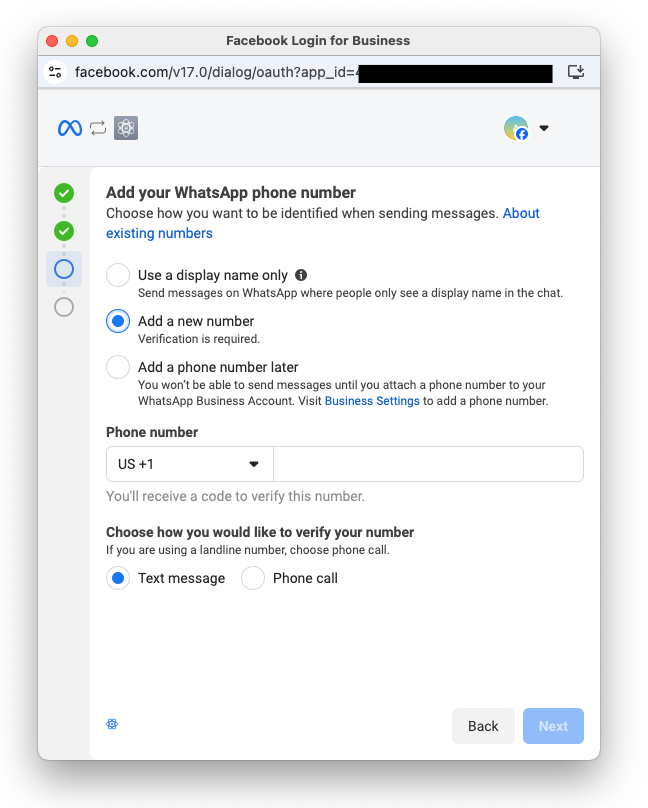This screenshot has height=808, width=648.
Task: Open 'About existing numbers' link
Action: pos(323,223)
